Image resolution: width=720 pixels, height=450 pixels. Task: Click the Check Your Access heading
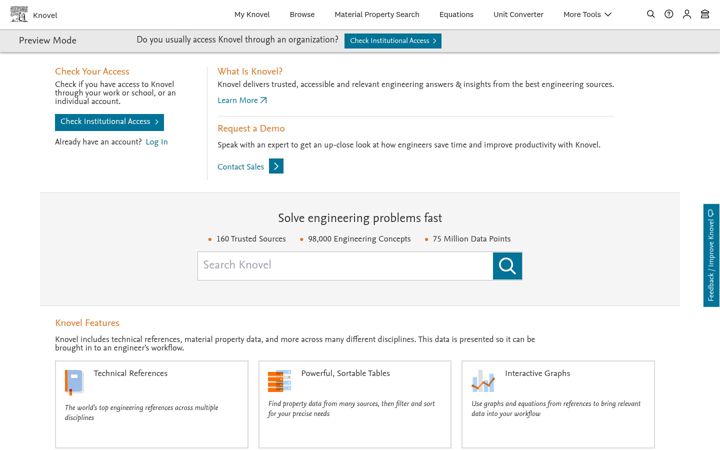(x=92, y=72)
